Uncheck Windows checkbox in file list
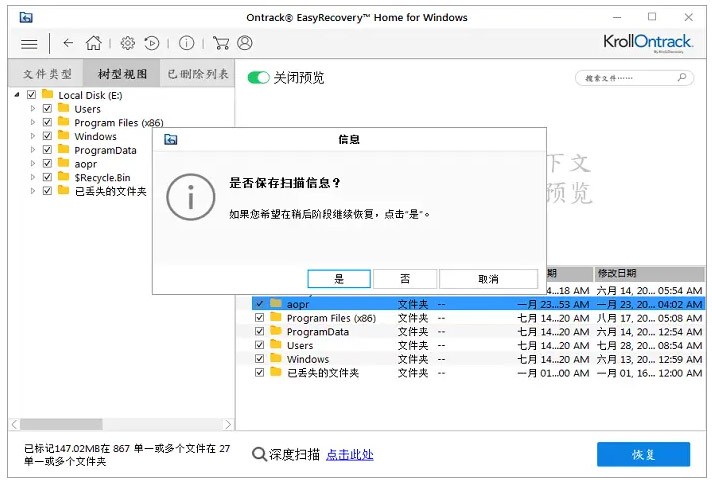This screenshot has width=712, height=480. 259,359
